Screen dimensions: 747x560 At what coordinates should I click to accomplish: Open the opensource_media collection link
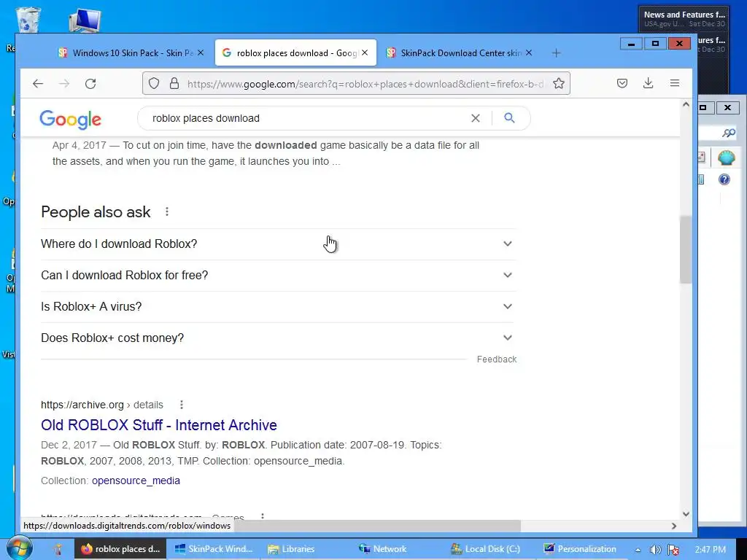(x=136, y=481)
